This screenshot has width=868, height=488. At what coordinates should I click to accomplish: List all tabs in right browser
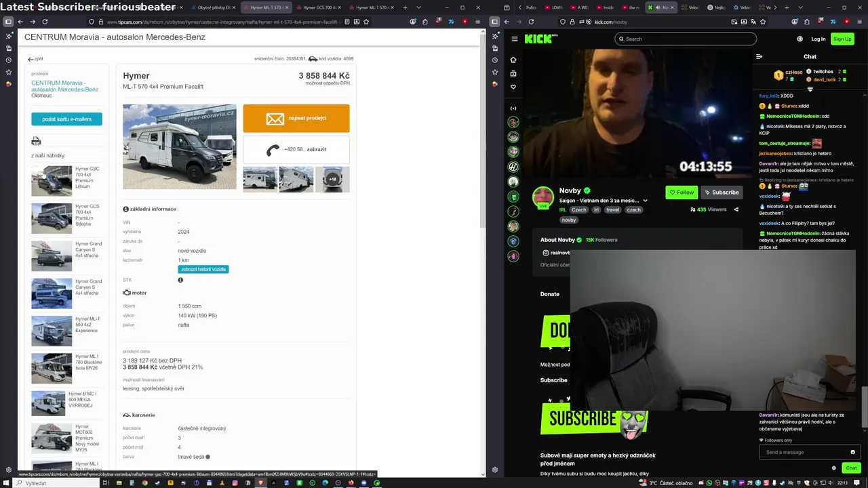point(802,7)
